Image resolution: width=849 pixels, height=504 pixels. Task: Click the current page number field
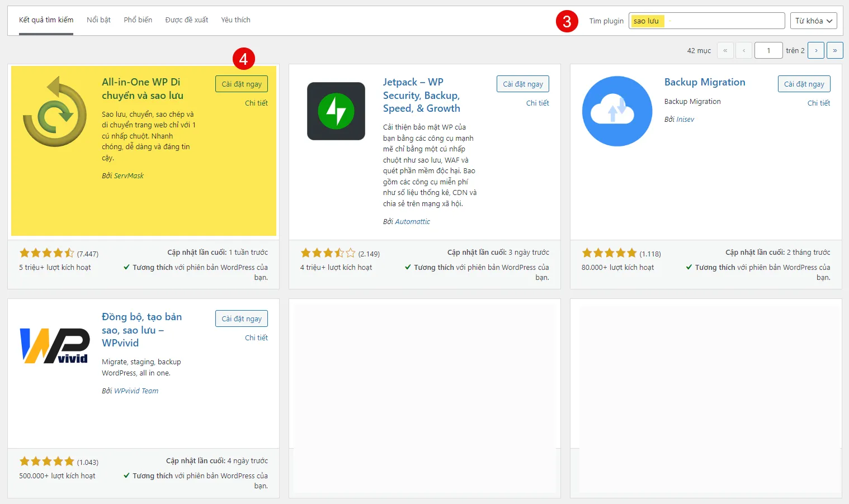pyautogui.click(x=768, y=50)
